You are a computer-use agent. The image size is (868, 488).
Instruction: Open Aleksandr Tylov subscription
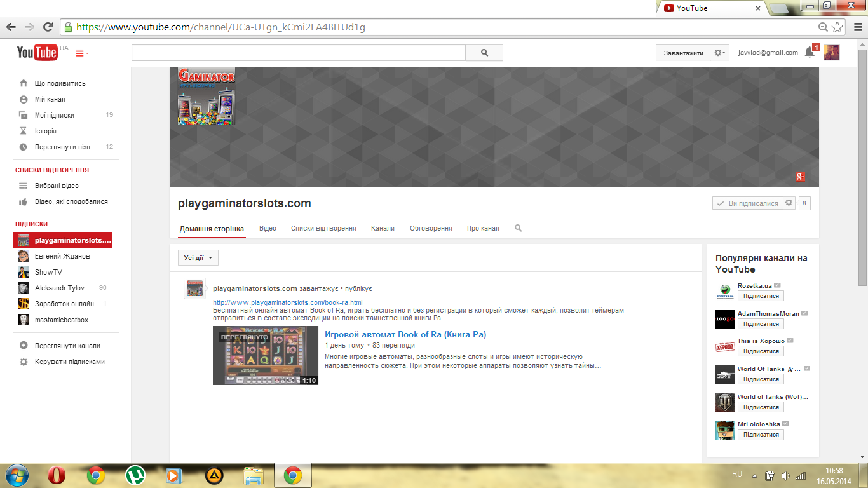coord(60,288)
